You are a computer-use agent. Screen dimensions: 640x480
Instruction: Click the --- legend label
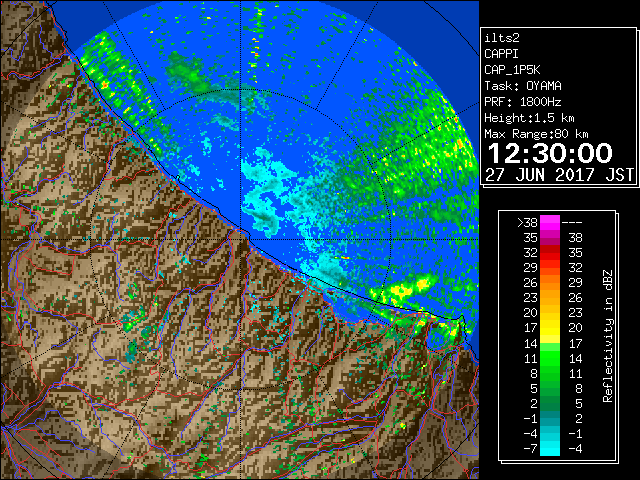pos(572,223)
